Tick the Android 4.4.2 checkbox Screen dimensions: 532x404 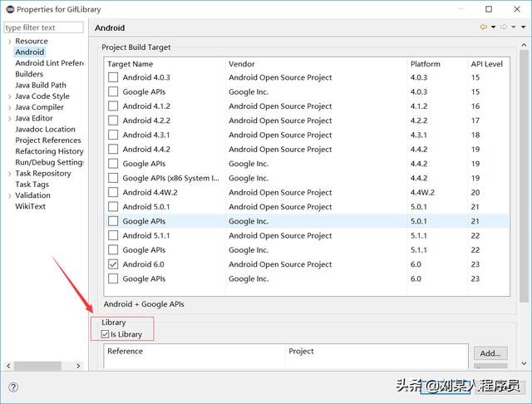click(x=113, y=150)
